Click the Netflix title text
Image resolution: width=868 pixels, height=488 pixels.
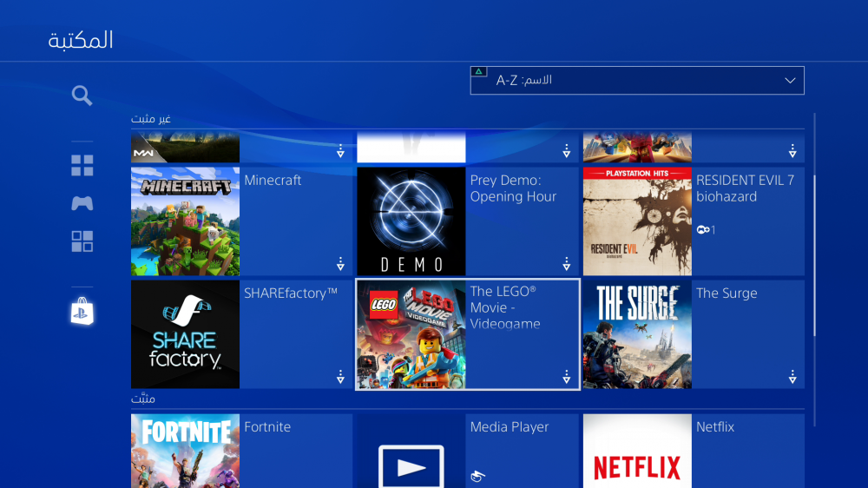[x=715, y=427]
